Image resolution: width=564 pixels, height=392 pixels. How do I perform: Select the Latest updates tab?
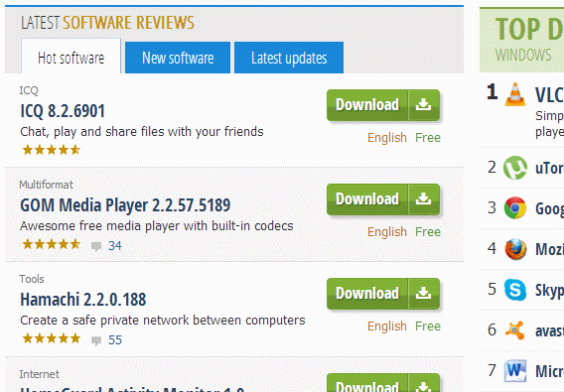(289, 58)
